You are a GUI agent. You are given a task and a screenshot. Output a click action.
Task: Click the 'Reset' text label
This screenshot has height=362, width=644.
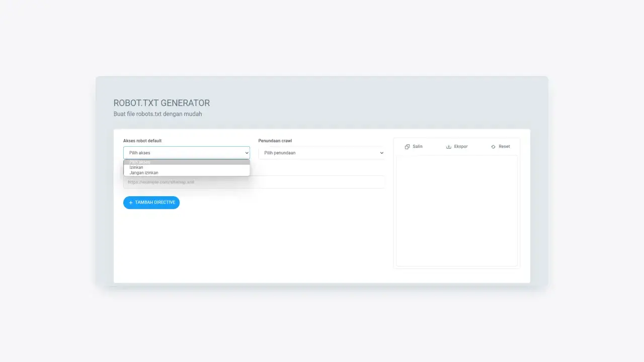(x=504, y=146)
